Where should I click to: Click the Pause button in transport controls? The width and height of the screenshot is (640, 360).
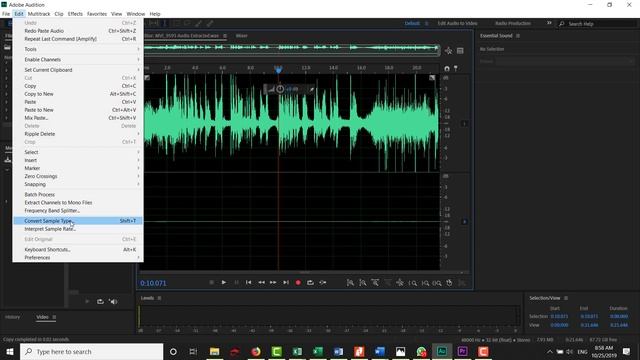coord(236,282)
